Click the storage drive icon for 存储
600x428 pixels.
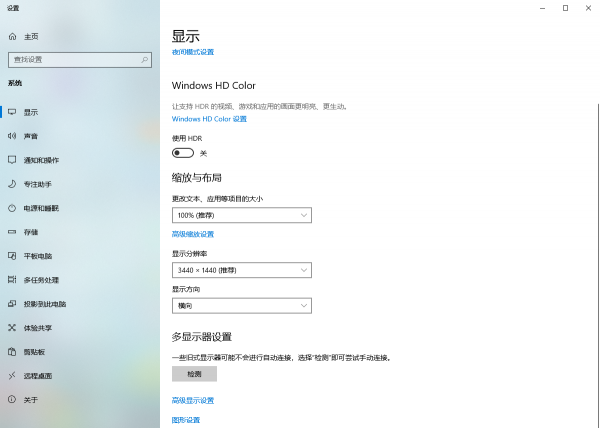tap(12, 232)
